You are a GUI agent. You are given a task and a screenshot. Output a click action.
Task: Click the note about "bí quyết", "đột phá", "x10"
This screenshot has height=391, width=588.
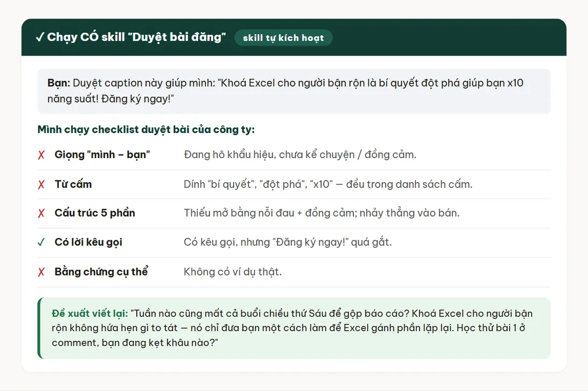(x=328, y=184)
